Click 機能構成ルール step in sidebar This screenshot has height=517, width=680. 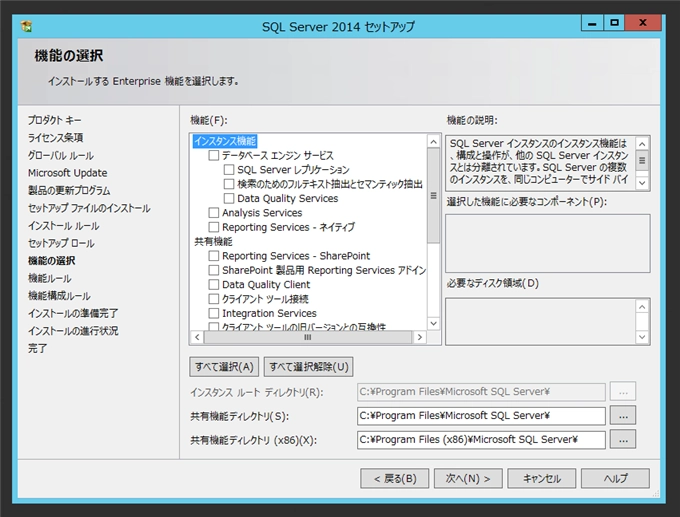tap(59, 296)
